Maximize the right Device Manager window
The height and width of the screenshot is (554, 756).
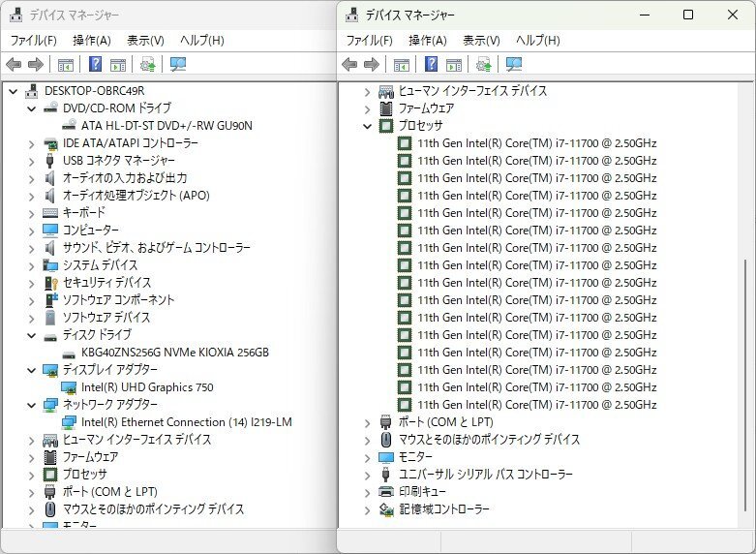pos(688,15)
